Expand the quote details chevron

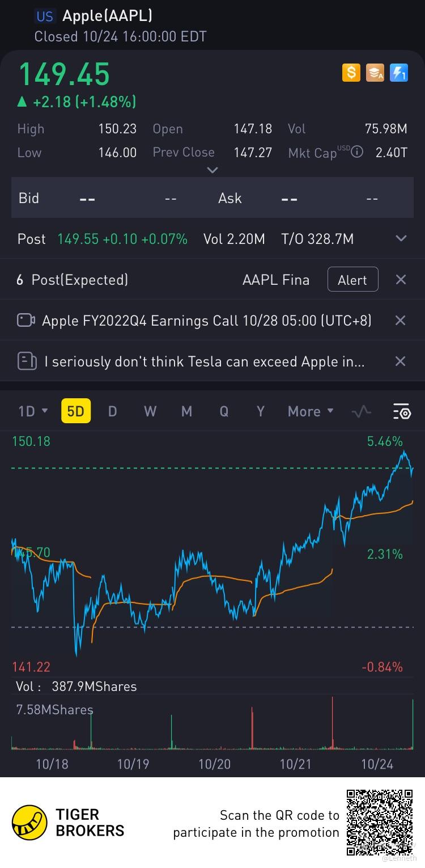pyautogui.click(x=212, y=170)
